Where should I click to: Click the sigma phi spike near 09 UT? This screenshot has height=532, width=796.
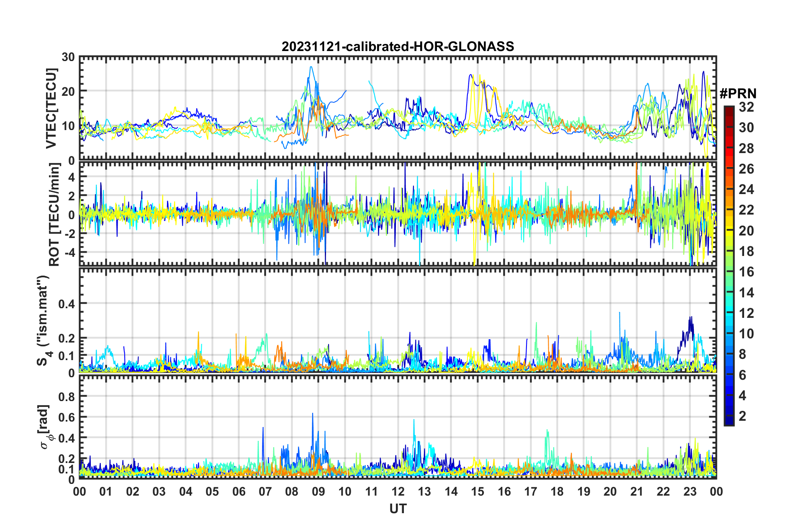tap(313, 414)
